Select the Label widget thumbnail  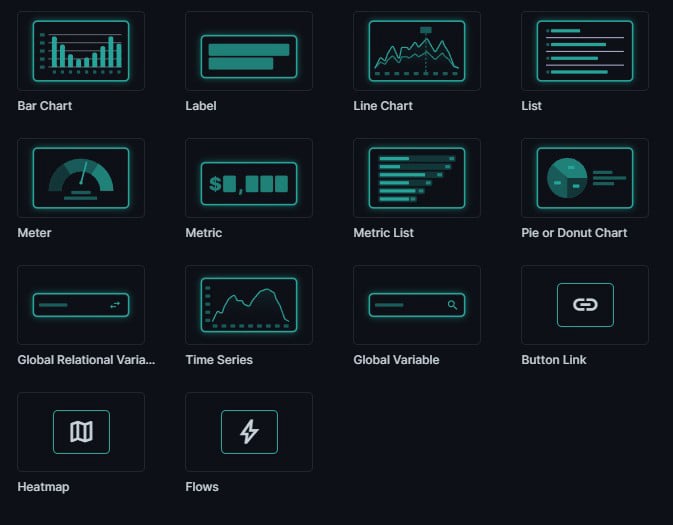tap(249, 51)
